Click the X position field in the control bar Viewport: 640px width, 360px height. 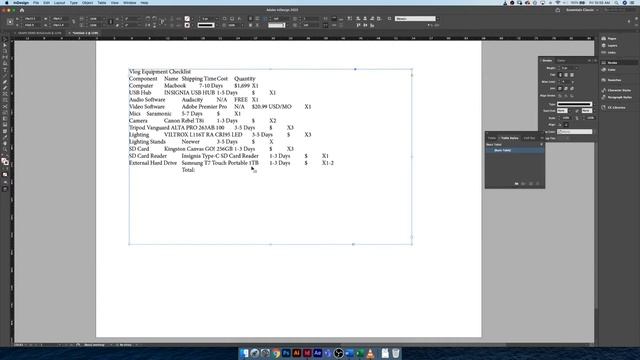click(x=32, y=18)
